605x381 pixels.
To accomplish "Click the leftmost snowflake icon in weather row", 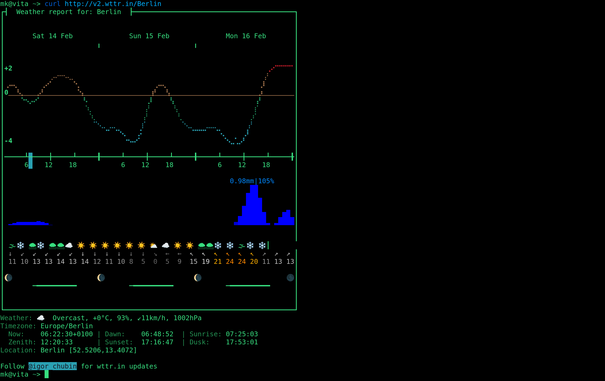I will pos(20,246).
